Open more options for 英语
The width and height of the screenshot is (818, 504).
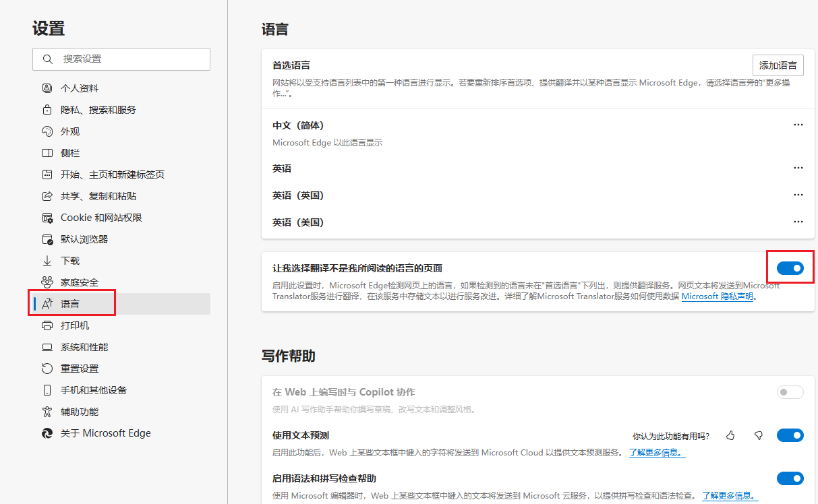coord(798,167)
